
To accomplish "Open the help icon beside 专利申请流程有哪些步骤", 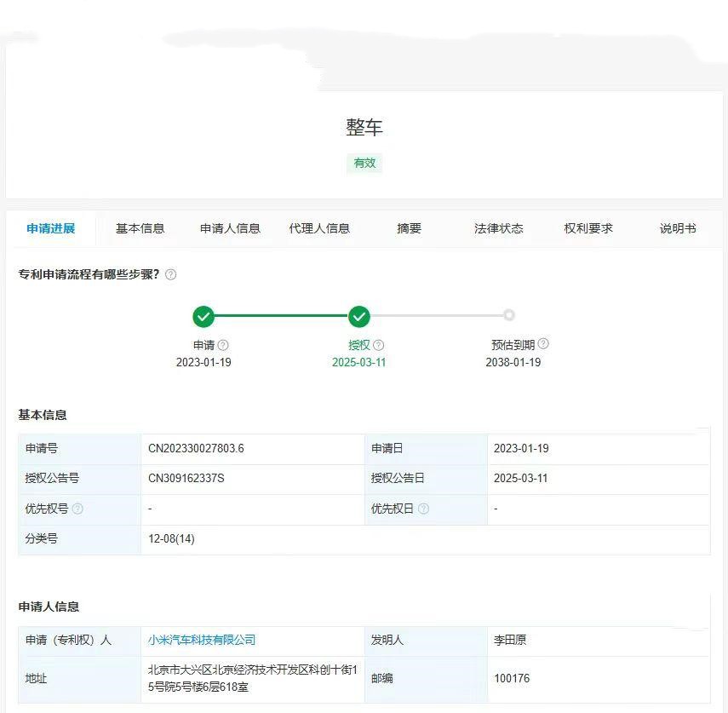I will (171, 274).
